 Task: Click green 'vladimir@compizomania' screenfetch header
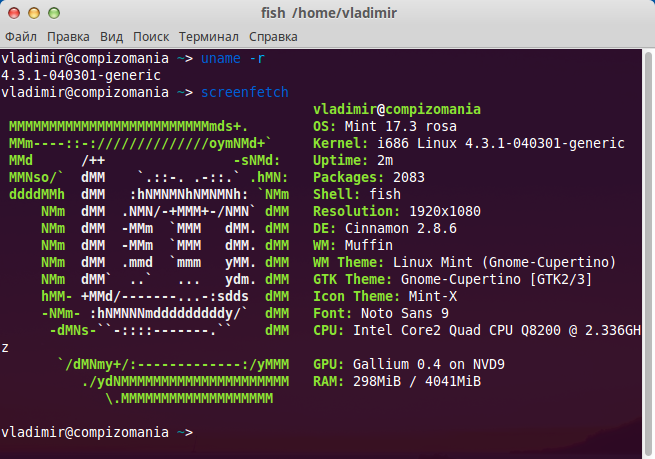pyautogui.click(x=397, y=109)
